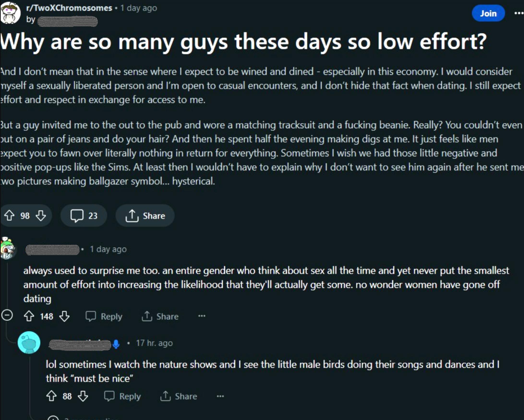
Task: Upvote the comment with 148 points
Action: click(29, 316)
